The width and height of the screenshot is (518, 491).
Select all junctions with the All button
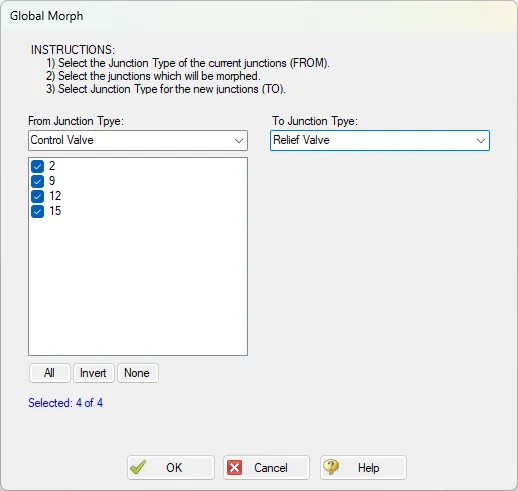(50, 373)
